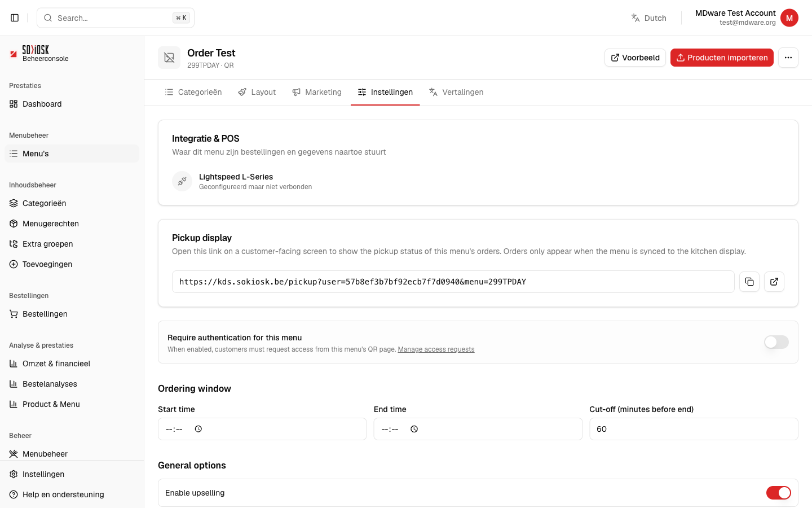Click the Cut-off minutes field

tap(694, 429)
